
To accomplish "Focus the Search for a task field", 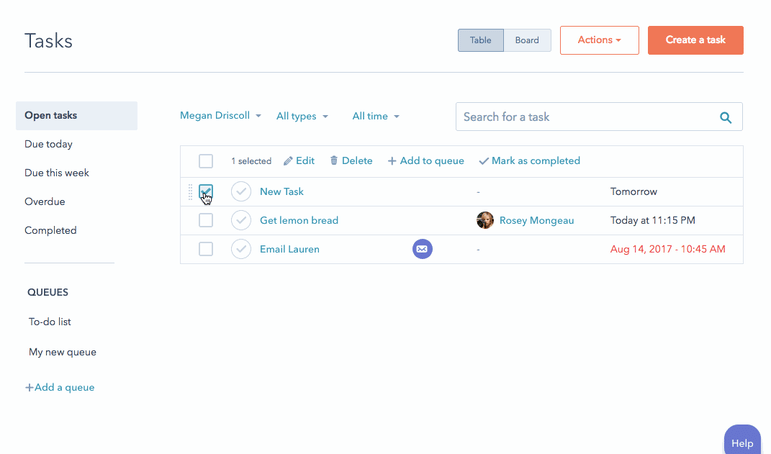I will pyautogui.click(x=585, y=117).
